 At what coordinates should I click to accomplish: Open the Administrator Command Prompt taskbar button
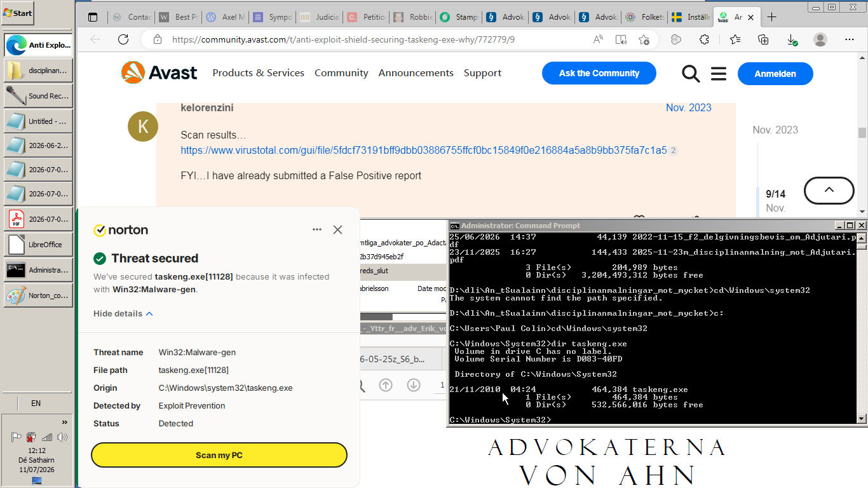point(38,270)
